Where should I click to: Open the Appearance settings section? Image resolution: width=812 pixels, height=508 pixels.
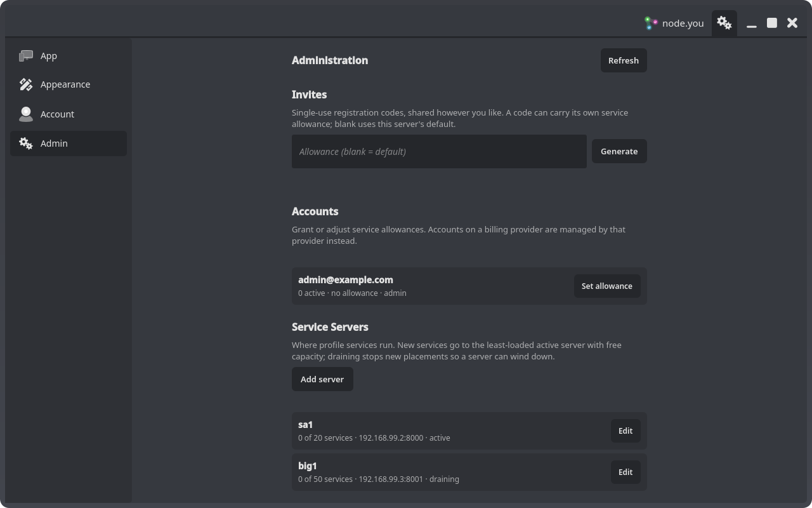(x=69, y=84)
